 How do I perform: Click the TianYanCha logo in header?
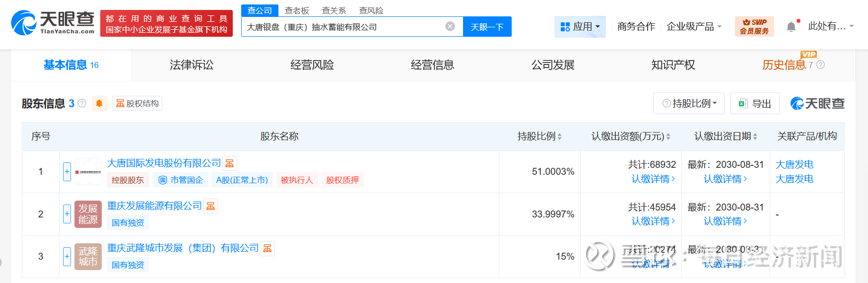[53, 23]
